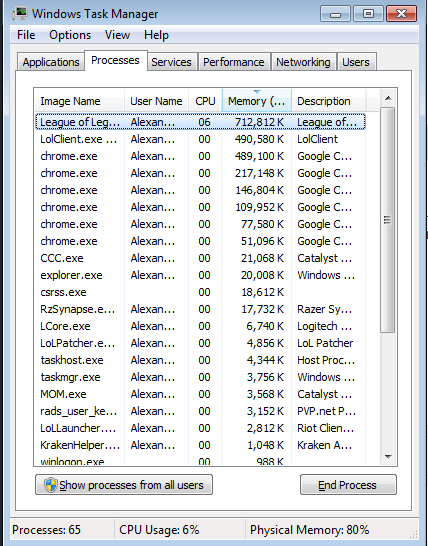Click the scrollbar up arrow
Image resolution: width=428 pixels, height=546 pixels.
tap(388, 99)
